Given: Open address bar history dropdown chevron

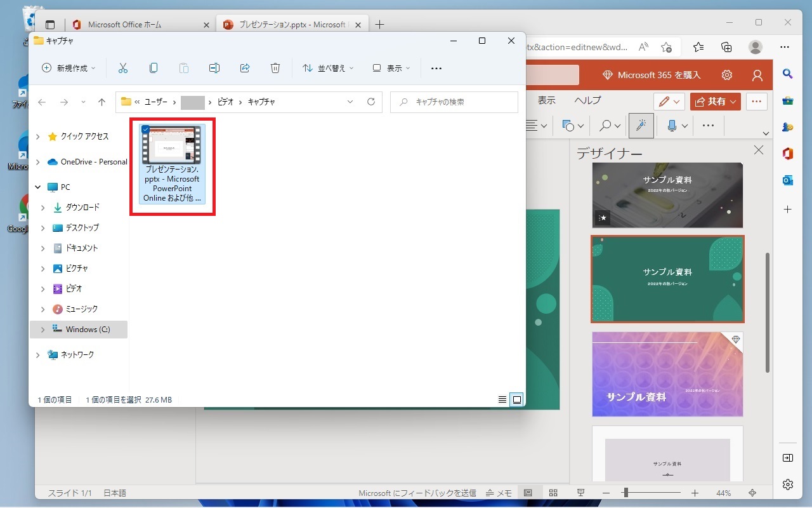Looking at the screenshot, I should coord(350,102).
